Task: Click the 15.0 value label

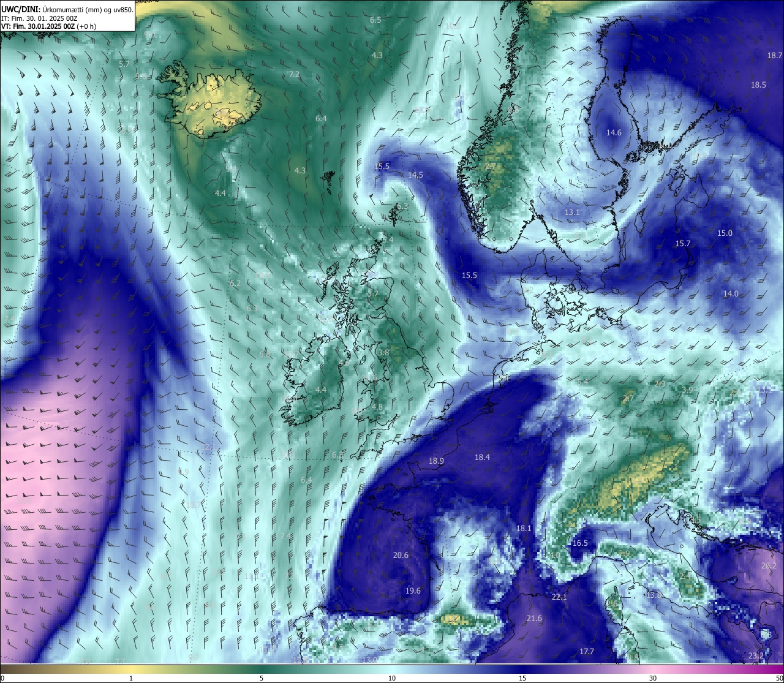Action: click(x=725, y=233)
